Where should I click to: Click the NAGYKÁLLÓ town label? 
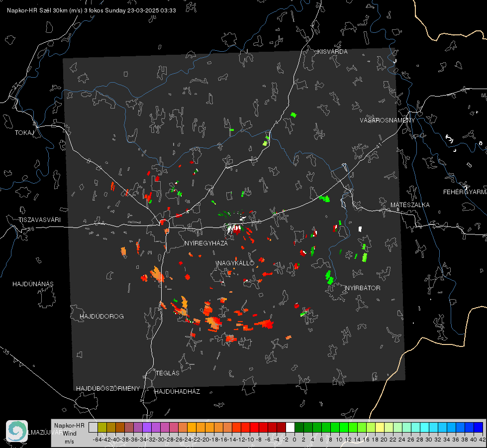236,263
